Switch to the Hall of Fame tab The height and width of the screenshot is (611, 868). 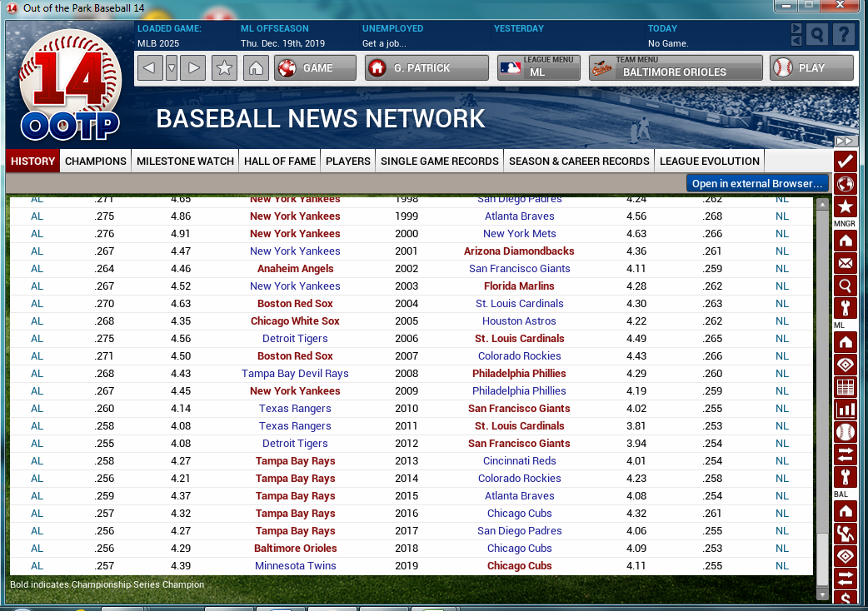pos(280,161)
